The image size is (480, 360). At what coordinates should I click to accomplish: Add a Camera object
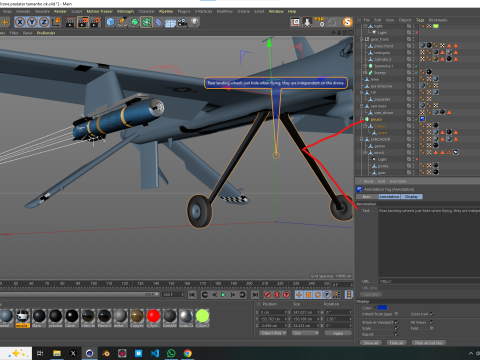point(182,22)
